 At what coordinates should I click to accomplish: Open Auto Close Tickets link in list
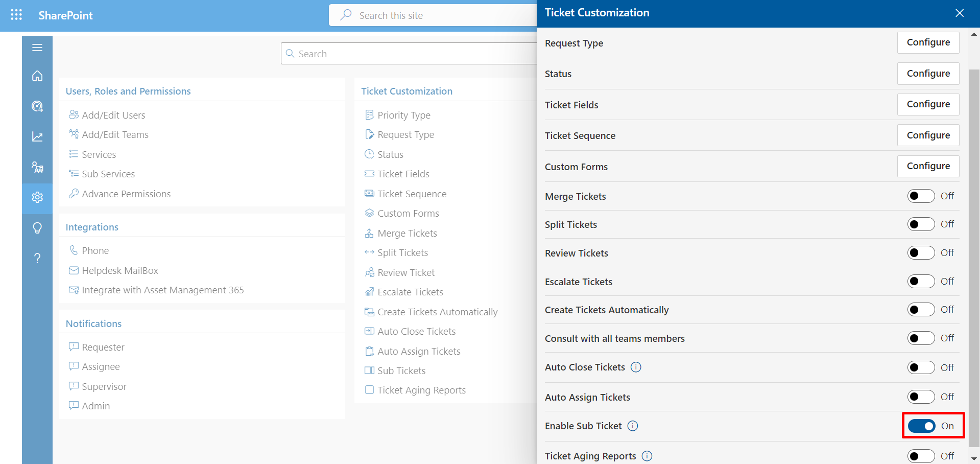[x=417, y=332]
